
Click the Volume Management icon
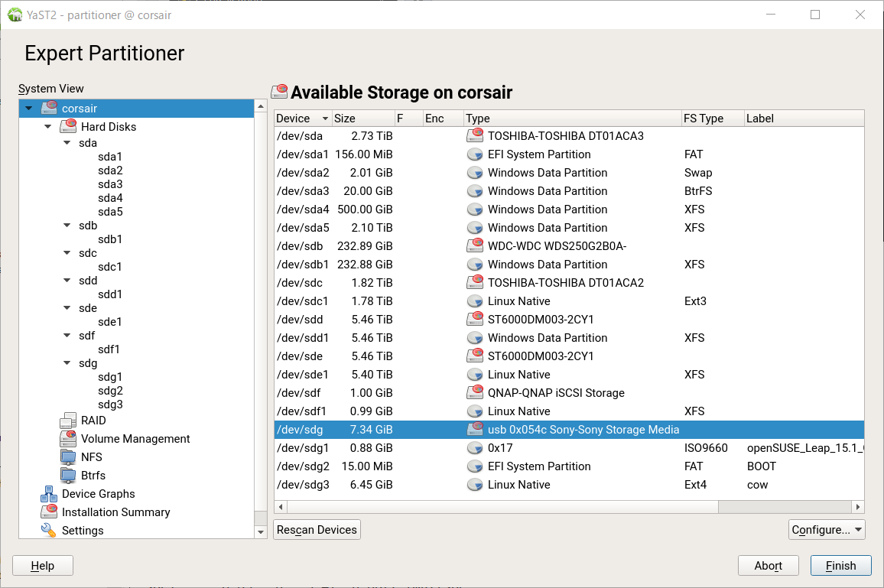[x=68, y=438]
